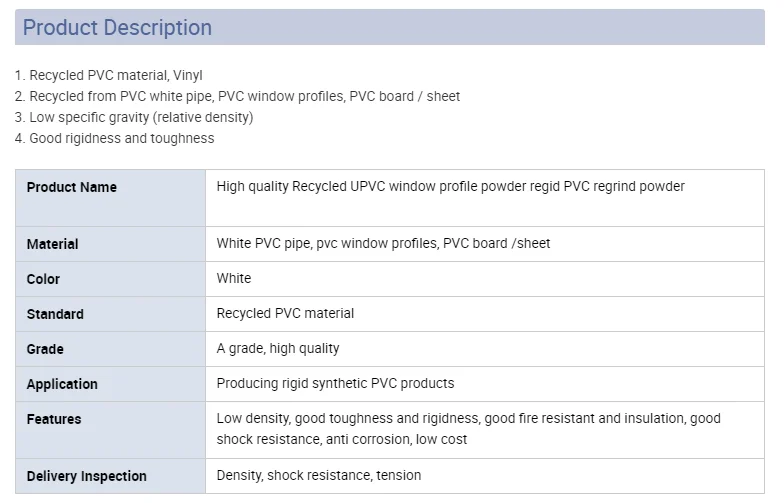Click the low specific gravity list item
The height and width of the screenshot is (503, 784).
(x=134, y=117)
